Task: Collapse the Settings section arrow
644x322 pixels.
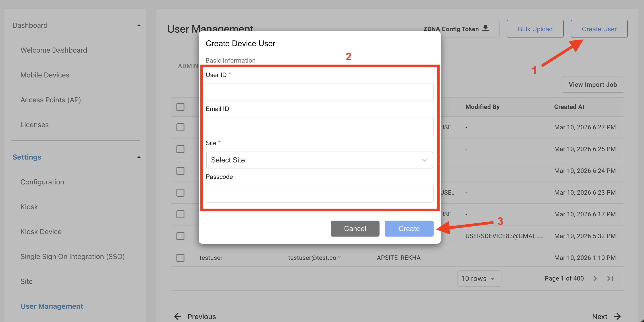Action: coord(139,157)
